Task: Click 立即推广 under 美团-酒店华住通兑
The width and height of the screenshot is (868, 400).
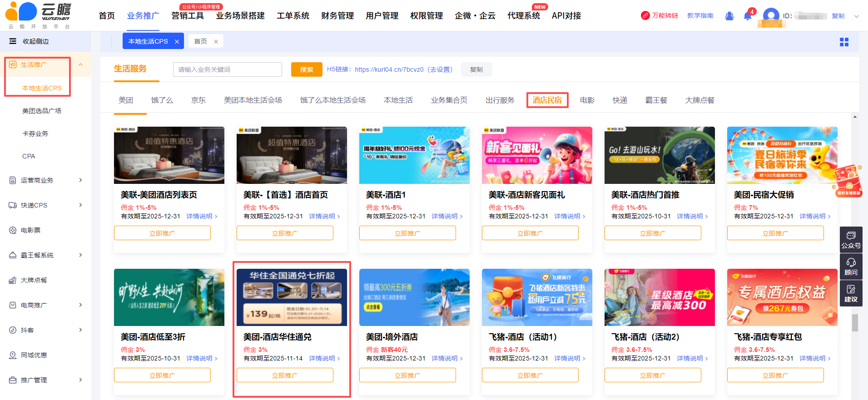Action: point(285,375)
